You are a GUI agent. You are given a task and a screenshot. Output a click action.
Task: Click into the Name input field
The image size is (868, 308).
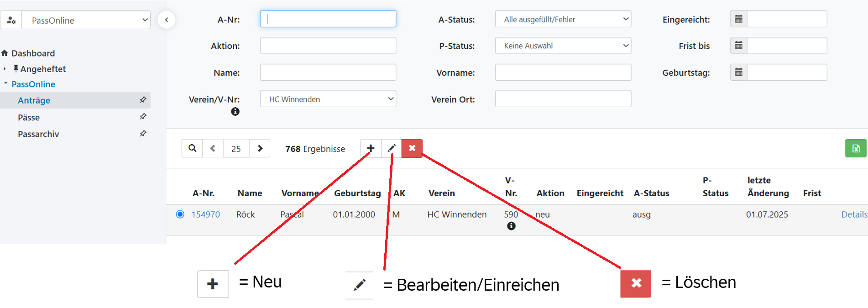pos(328,73)
